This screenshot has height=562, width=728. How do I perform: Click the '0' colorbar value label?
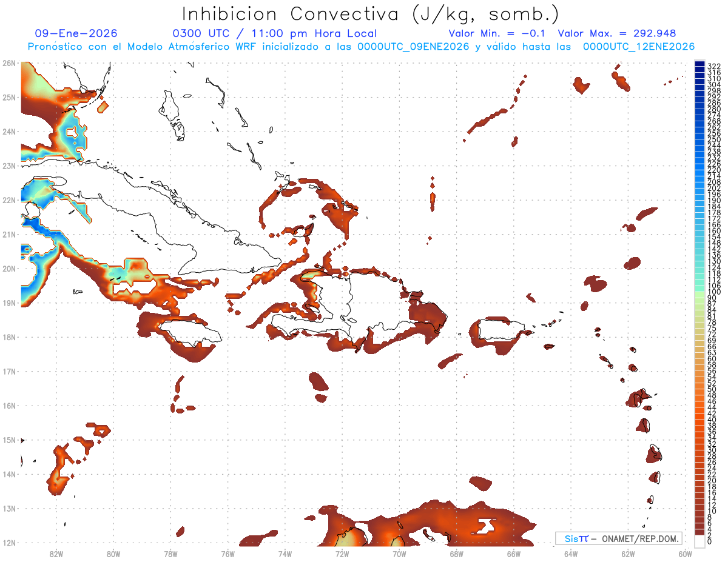point(710,542)
